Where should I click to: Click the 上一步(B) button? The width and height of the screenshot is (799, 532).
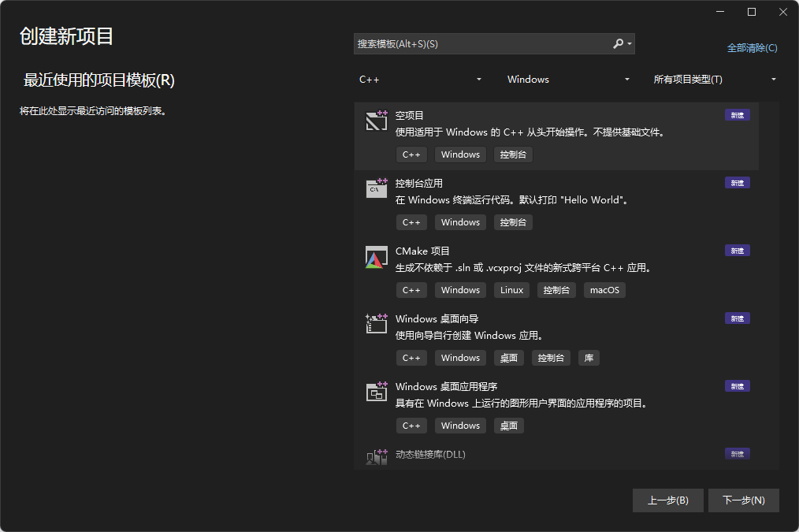point(668,500)
